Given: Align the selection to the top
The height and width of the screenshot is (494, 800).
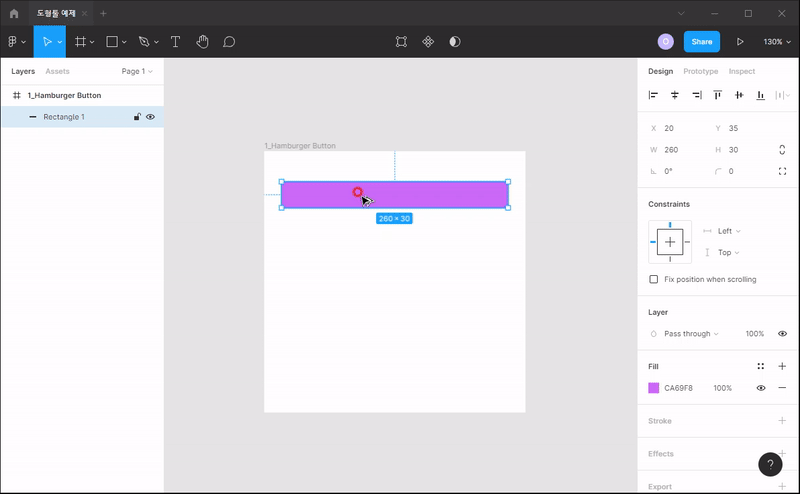Looking at the screenshot, I should click(x=717, y=95).
